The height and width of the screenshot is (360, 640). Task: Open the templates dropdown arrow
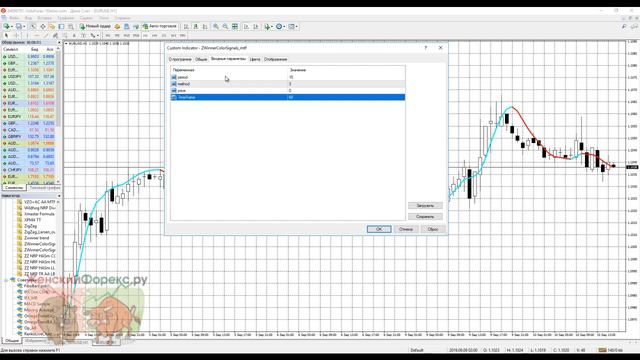point(297,26)
